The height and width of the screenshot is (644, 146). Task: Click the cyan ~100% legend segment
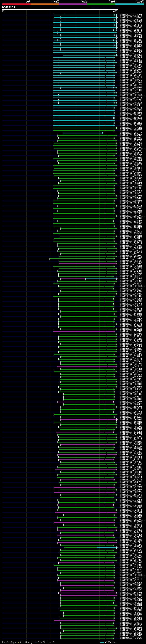click(130, 4)
